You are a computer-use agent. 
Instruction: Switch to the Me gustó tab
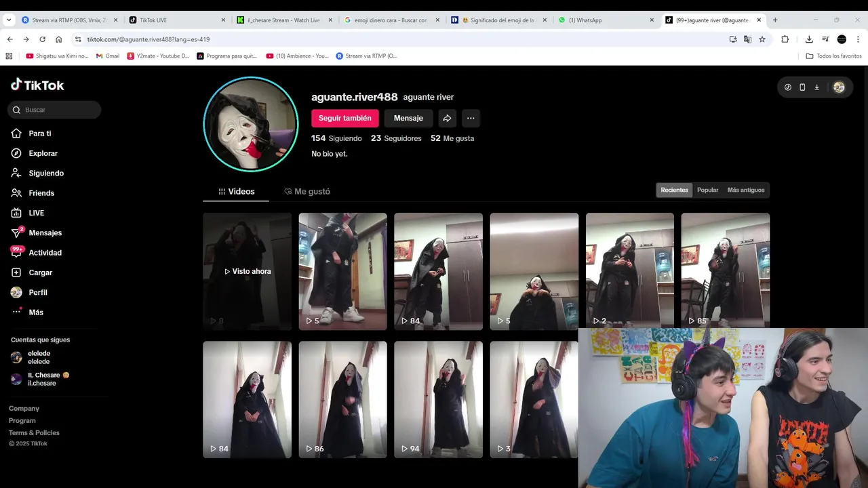click(x=307, y=192)
